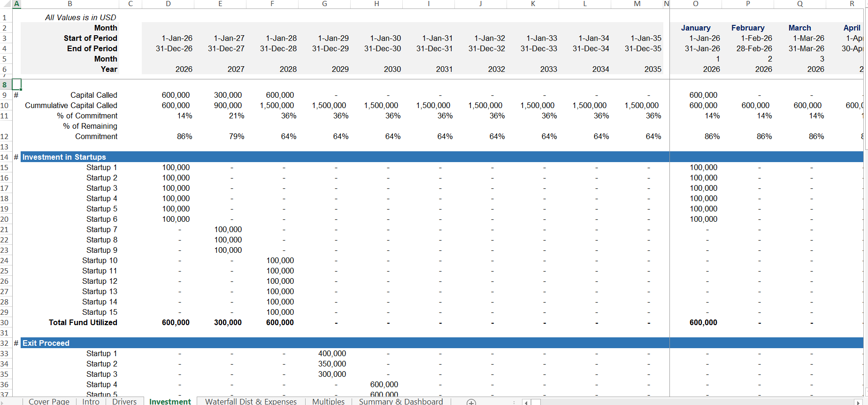Select row 30 header
Screen dimensions: 868x405
click(x=5, y=323)
